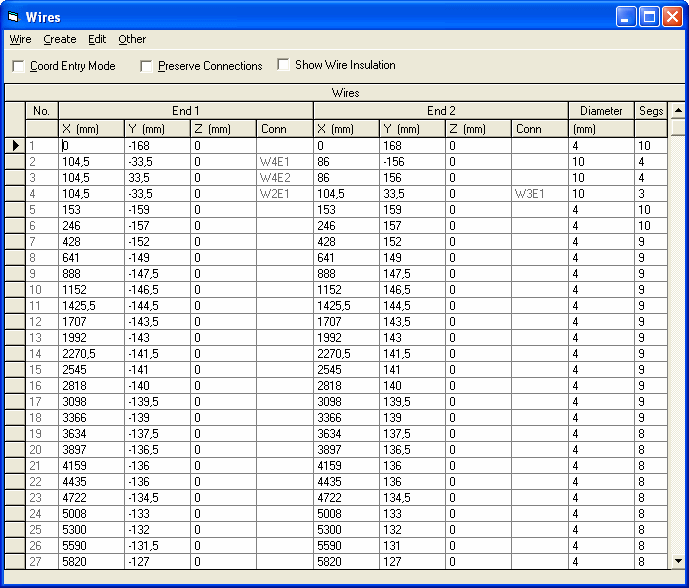Click End 1 X value 3098 in wire 17
689x588 pixels.
91,402
